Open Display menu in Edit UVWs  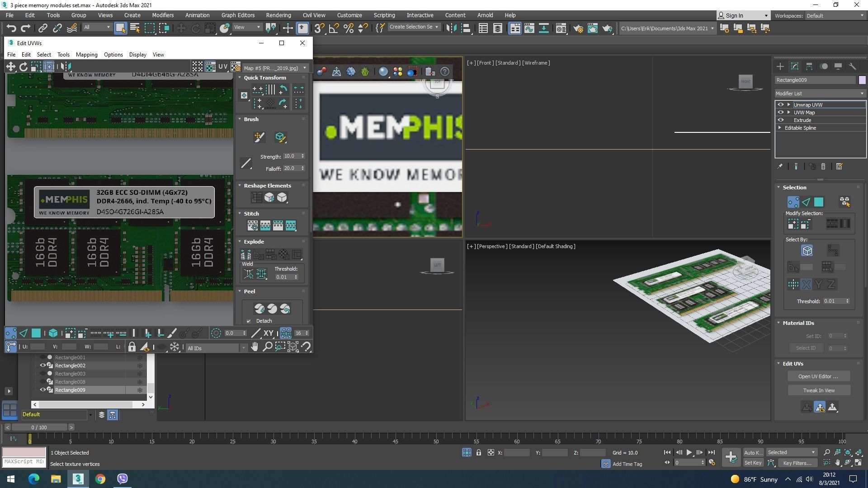pos(137,54)
